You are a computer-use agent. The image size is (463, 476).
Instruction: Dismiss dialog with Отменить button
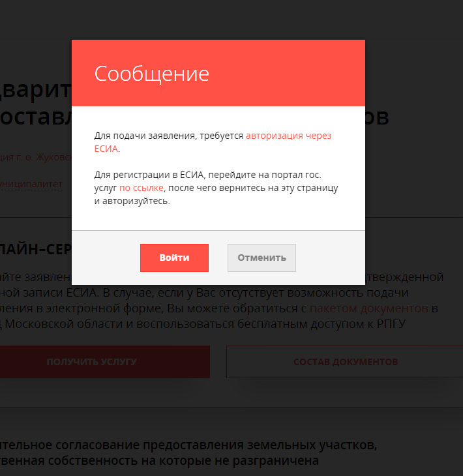tap(261, 258)
